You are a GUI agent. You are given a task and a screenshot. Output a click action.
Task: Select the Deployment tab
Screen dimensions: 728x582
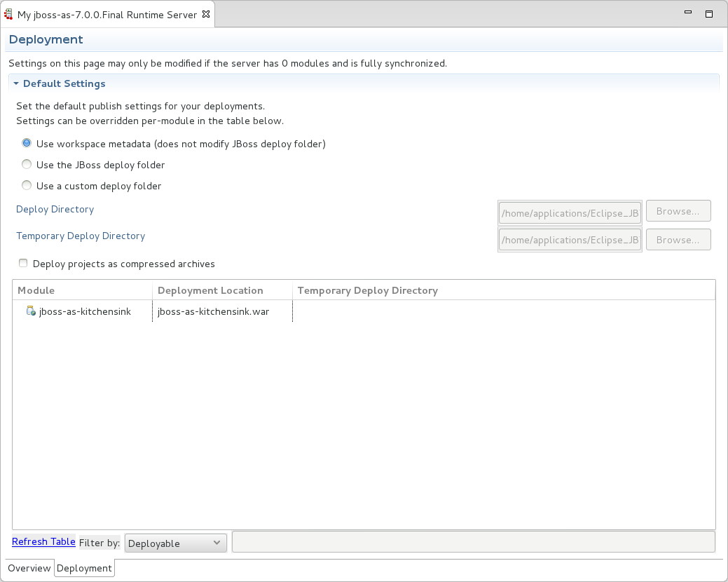coord(84,568)
